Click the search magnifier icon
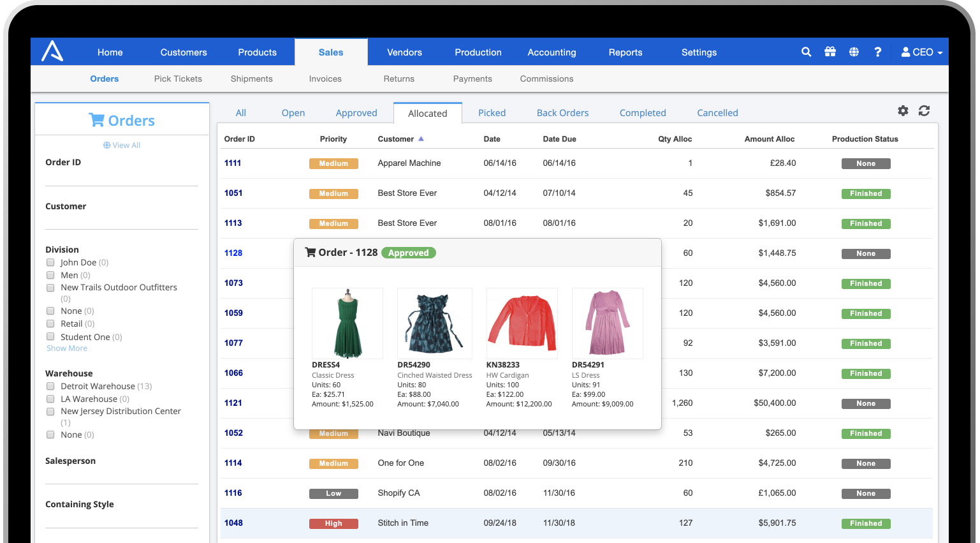This screenshot has height=543, width=980. pos(806,52)
